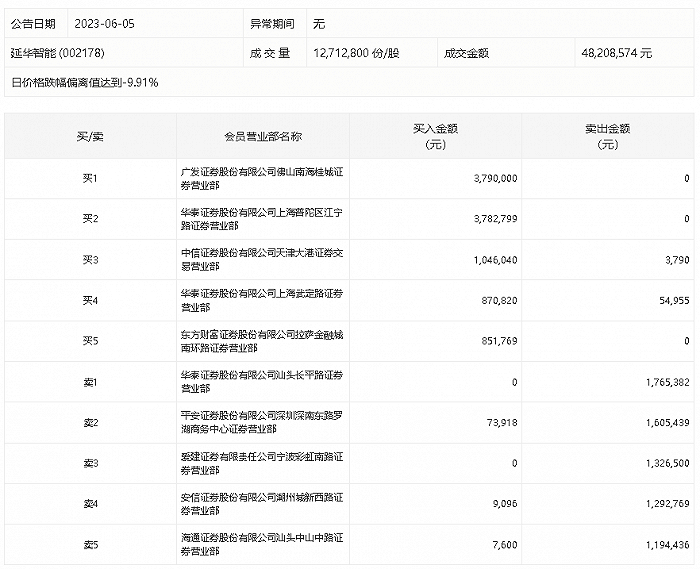The height and width of the screenshot is (569, 700).
Task: Select buy amount 1,046,040
Action: [x=496, y=260]
